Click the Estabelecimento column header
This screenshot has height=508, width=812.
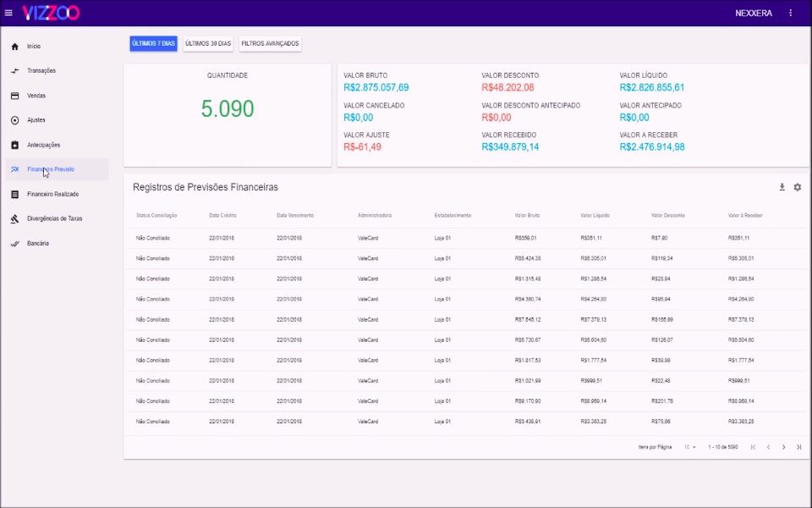[453, 215]
